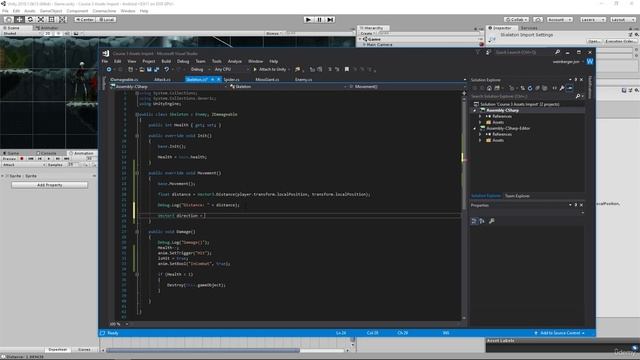
Task: Open IDamageable.cs editor tab
Action: 124,80
